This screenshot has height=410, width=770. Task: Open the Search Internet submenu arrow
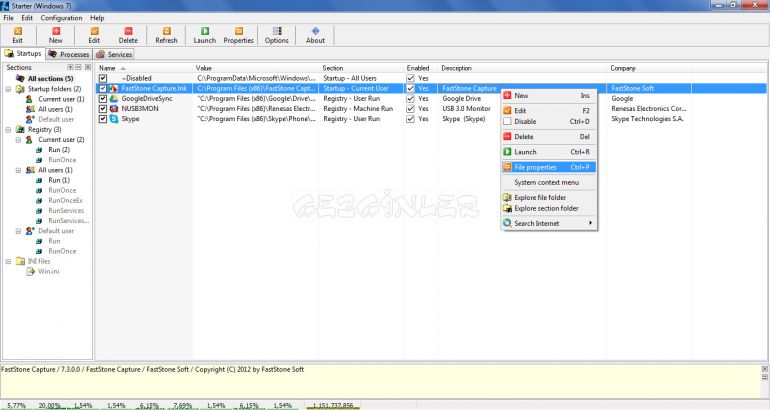[590, 223]
